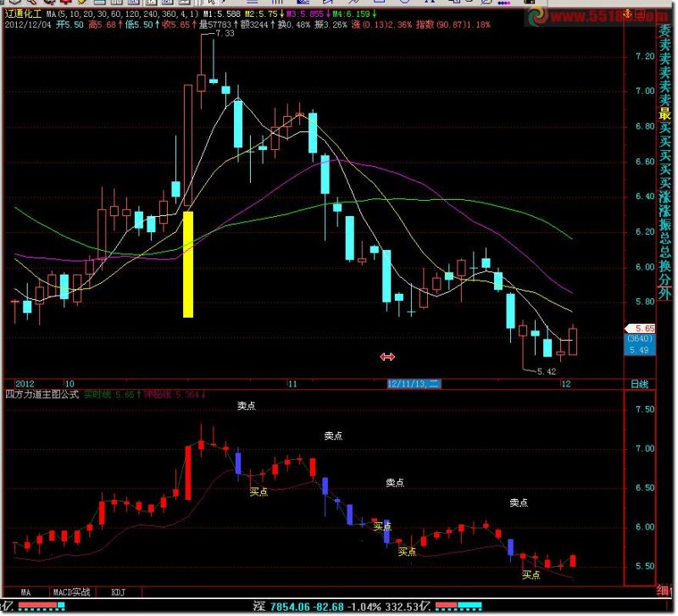The height and width of the screenshot is (616, 678).
Task: Click the red double-arrow marker on the chart
Action: [x=387, y=357]
